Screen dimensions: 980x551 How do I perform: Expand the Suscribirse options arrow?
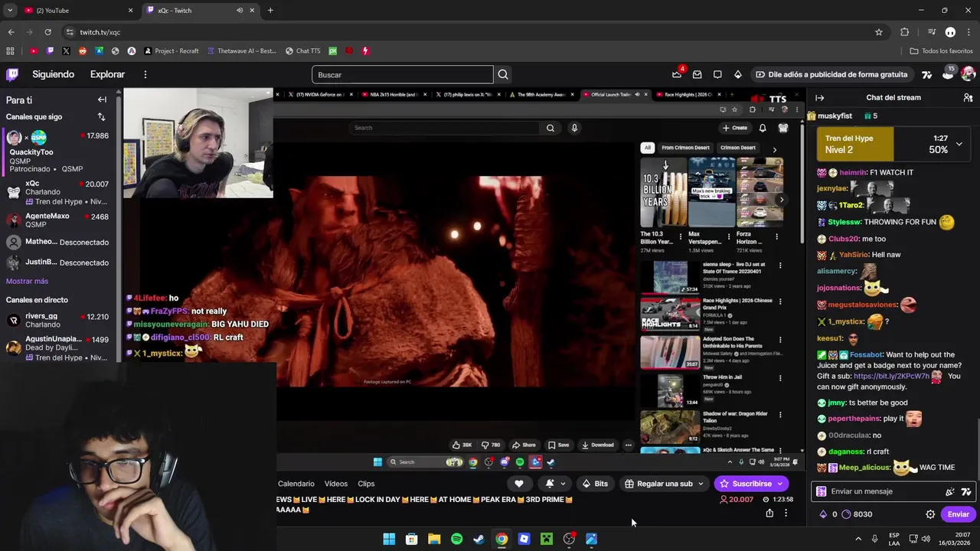point(780,484)
